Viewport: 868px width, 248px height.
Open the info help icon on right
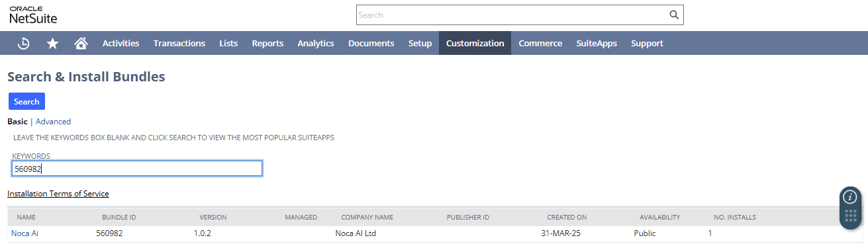(851, 197)
